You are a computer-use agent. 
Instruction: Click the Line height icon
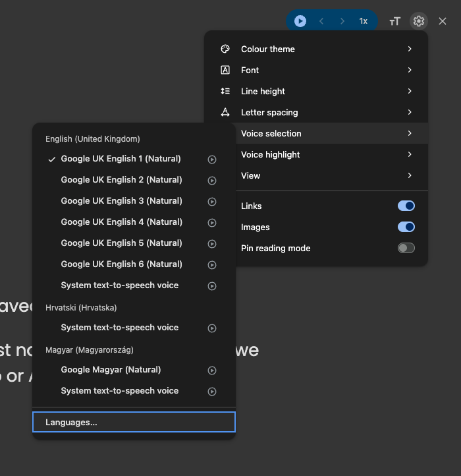[x=225, y=91]
